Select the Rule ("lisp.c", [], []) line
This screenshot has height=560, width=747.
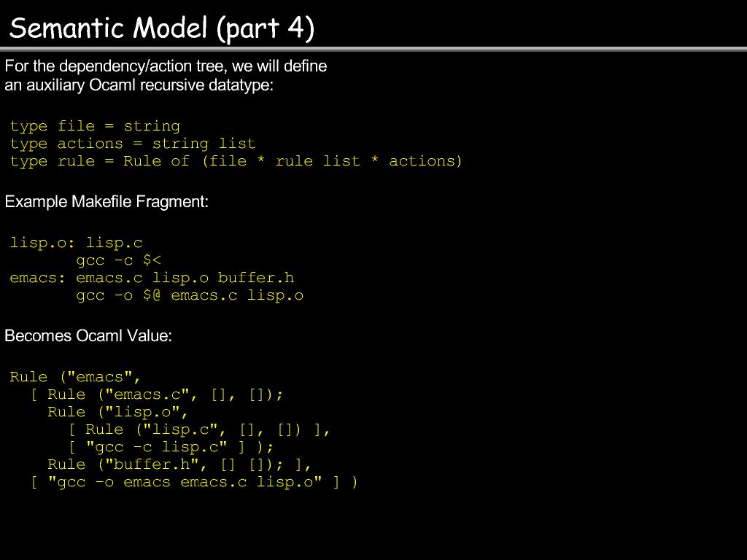coord(200,429)
